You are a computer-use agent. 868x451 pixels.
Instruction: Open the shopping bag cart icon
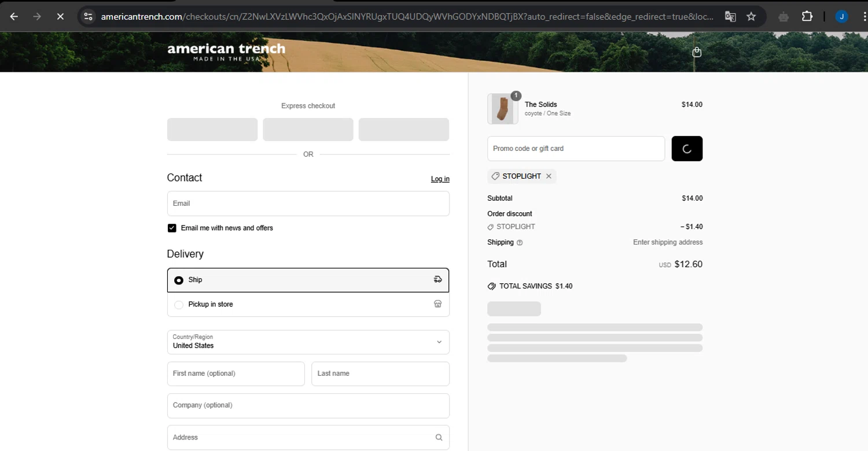(x=697, y=52)
